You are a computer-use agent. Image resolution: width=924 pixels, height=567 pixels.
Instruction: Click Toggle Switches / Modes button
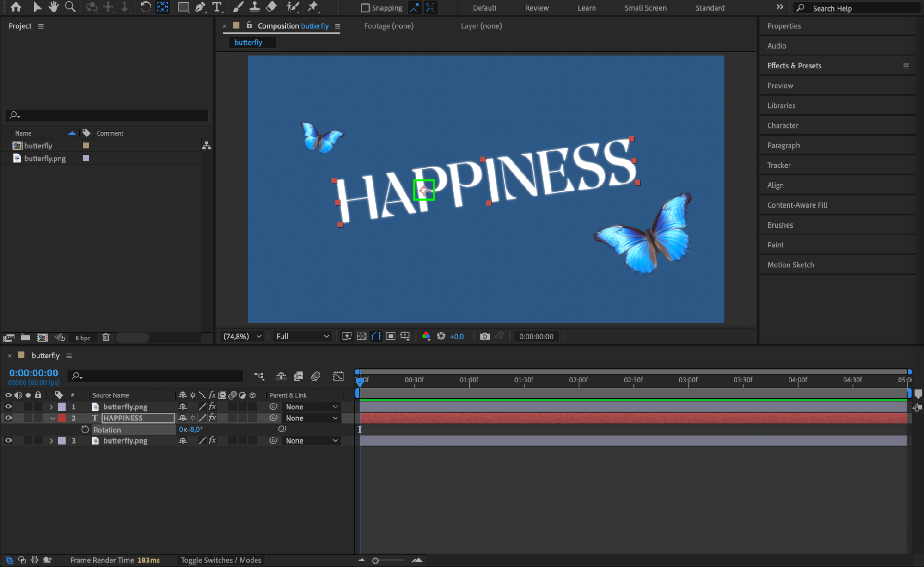pyautogui.click(x=220, y=560)
